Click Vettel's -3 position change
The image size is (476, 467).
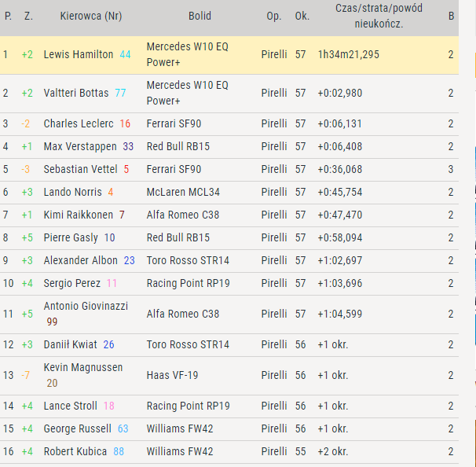coord(25,169)
